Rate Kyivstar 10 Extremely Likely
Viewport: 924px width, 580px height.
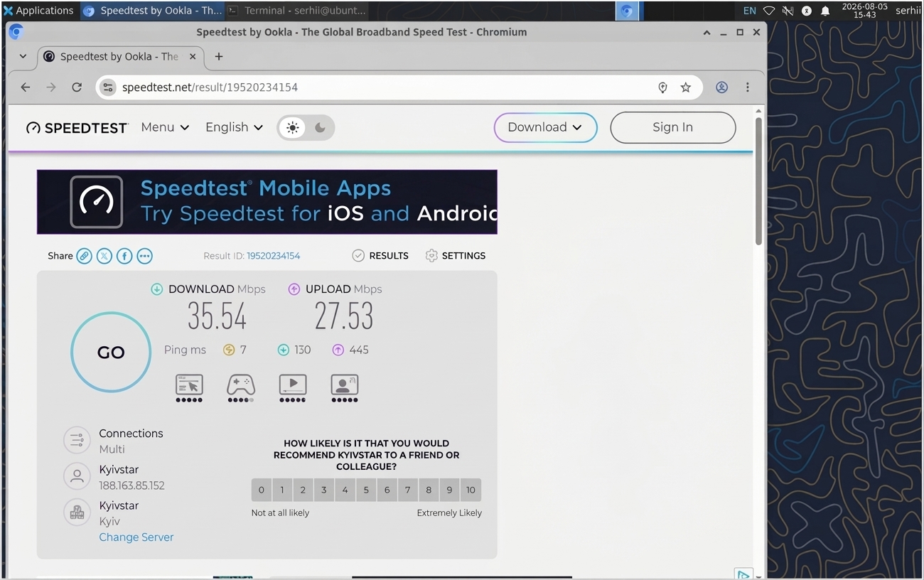pos(471,490)
